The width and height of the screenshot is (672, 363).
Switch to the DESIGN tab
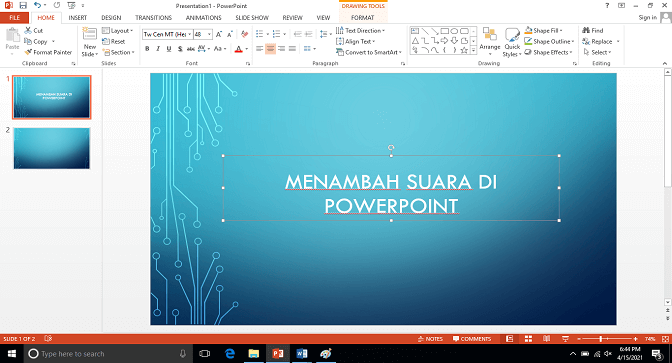click(x=111, y=18)
